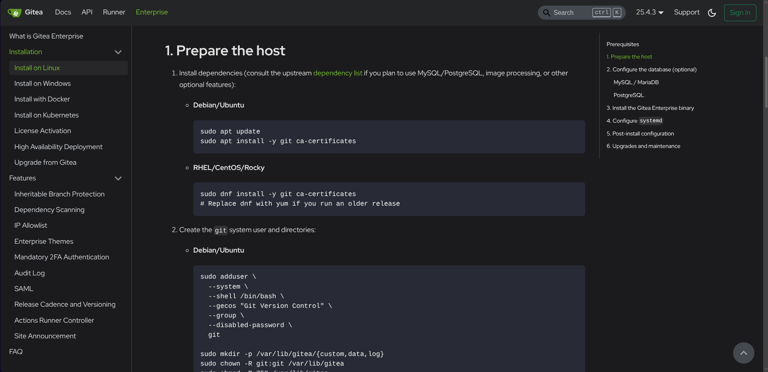The height and width of the screenshot is (372, 768).
Task: Click the Gitea logo icon
Action: (x=14, y=12)
